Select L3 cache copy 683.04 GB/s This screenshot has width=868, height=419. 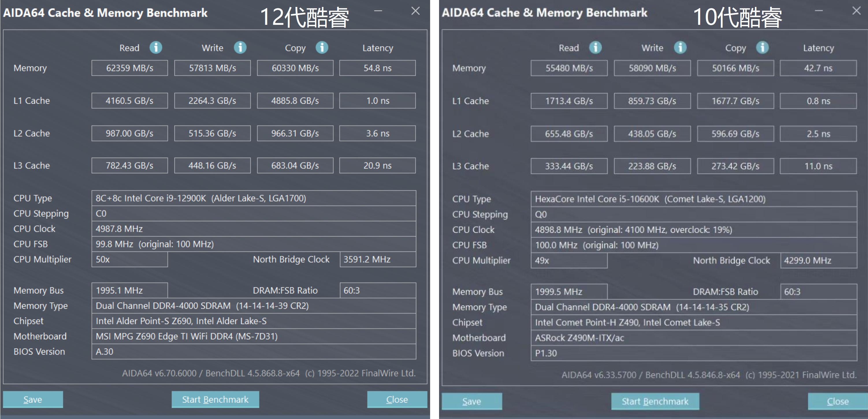pyautogui.click(x=295, y=165)
